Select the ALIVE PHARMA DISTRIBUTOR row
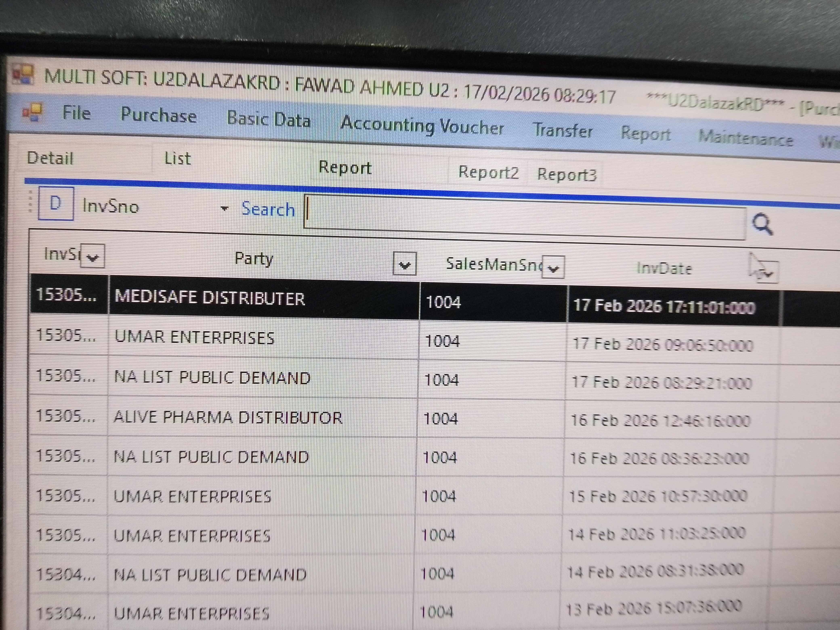The height and width of the screenshot is (630, 840). [228, 418]
